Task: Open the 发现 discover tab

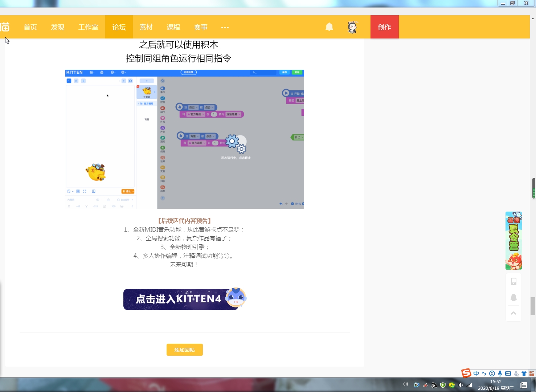Action: tap(58, 27)
